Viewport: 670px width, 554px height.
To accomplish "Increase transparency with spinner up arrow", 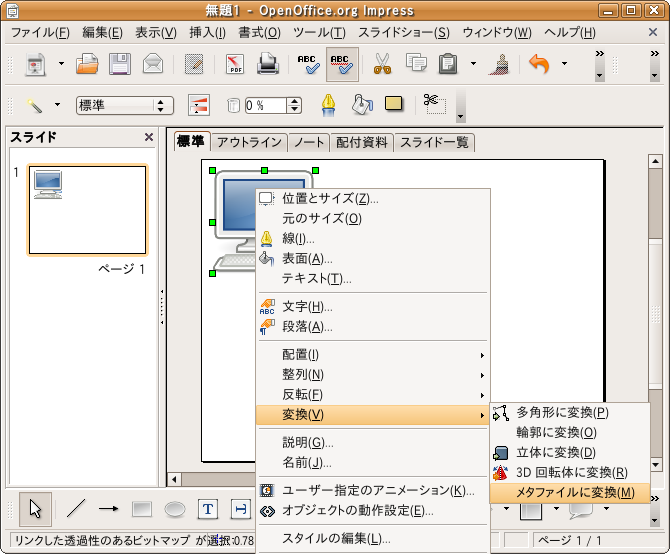I will coord(294,102).
